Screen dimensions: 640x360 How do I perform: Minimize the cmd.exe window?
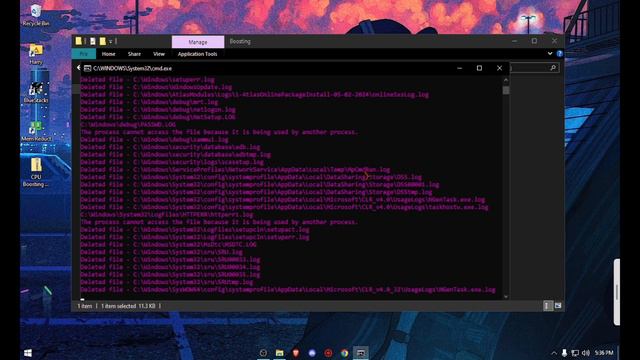tap(460, 68)
